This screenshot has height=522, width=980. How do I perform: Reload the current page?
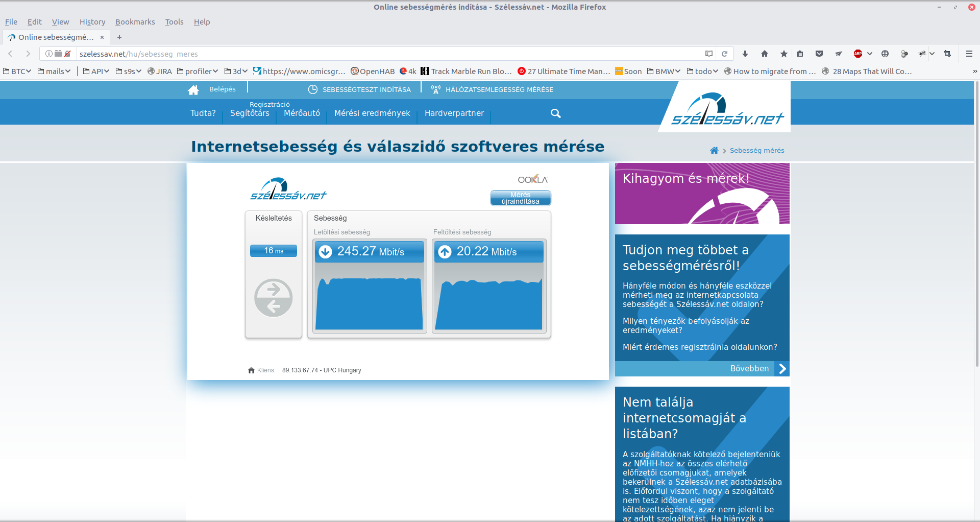click(724, 54)
